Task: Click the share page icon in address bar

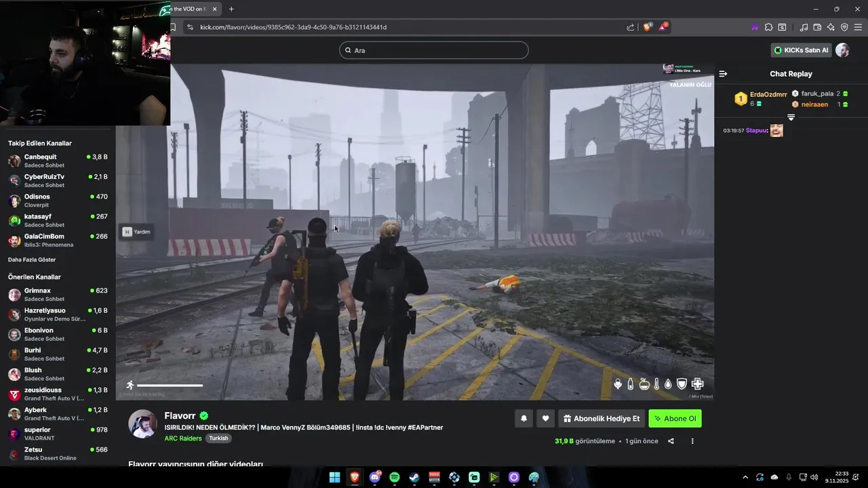Action: point(631,27)
